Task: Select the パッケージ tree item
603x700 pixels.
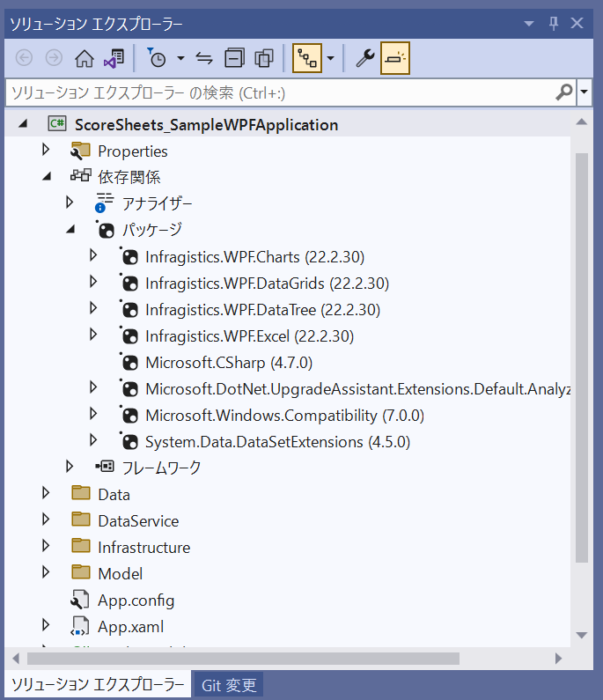Action: point(152,230)
